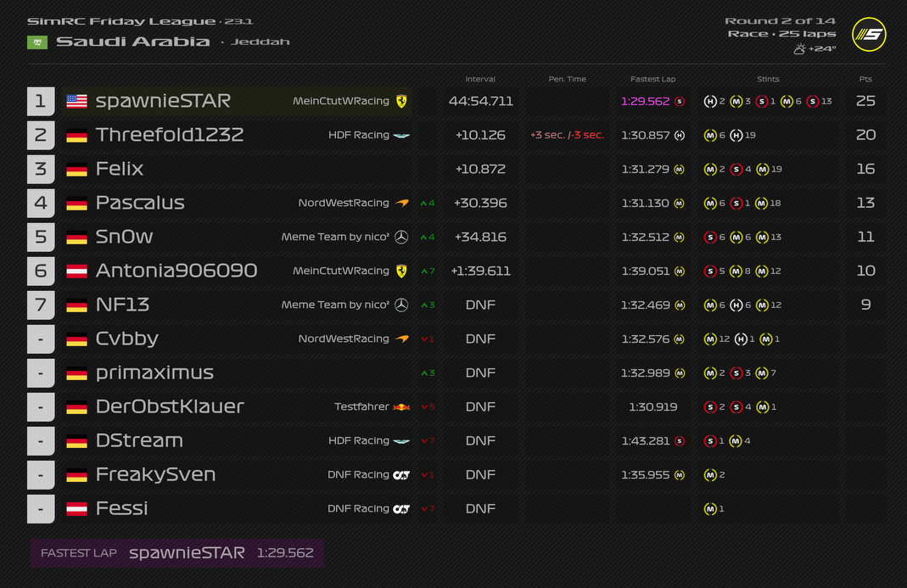The image size is (907, 588).
Task: Click the Austrian flag next to Fessi
Action: (x=77, y=508)
